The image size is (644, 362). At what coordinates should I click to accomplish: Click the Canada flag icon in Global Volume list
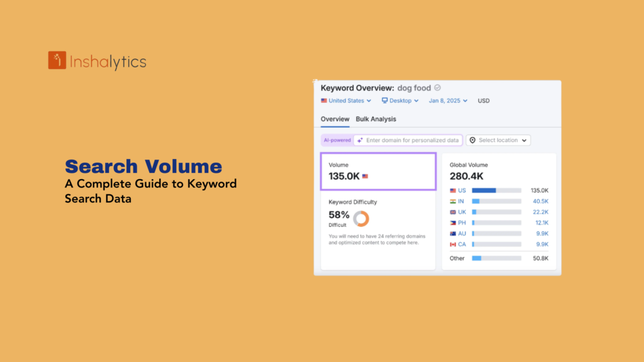(x=453, y=244)
